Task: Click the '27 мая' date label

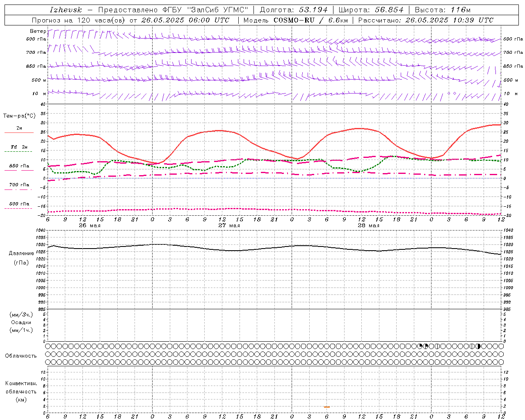Action: (229, 226)
